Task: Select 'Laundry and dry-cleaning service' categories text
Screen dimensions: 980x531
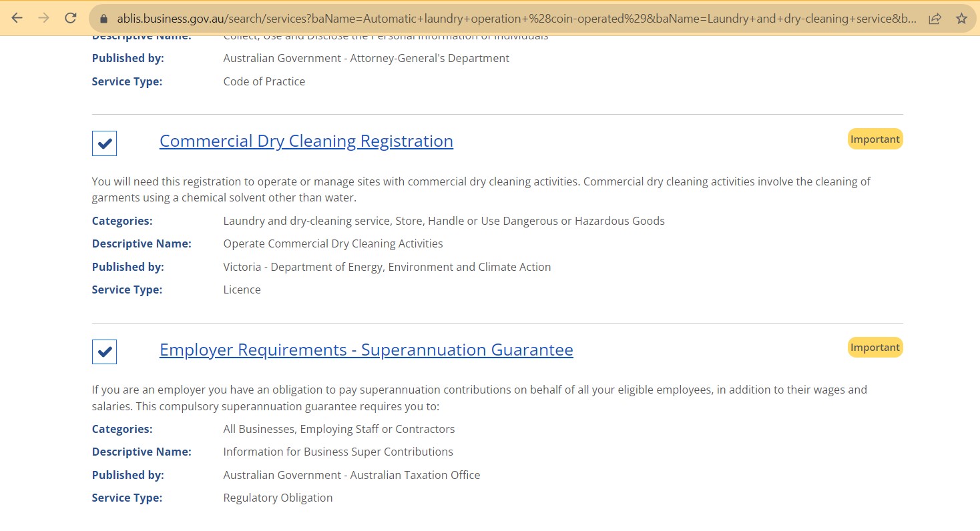Action: (306, 221)
